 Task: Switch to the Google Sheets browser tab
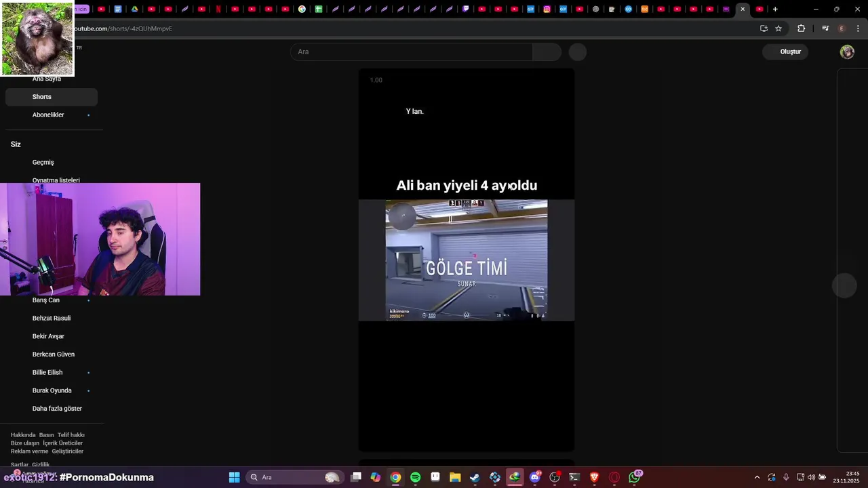tap(318, 9)
